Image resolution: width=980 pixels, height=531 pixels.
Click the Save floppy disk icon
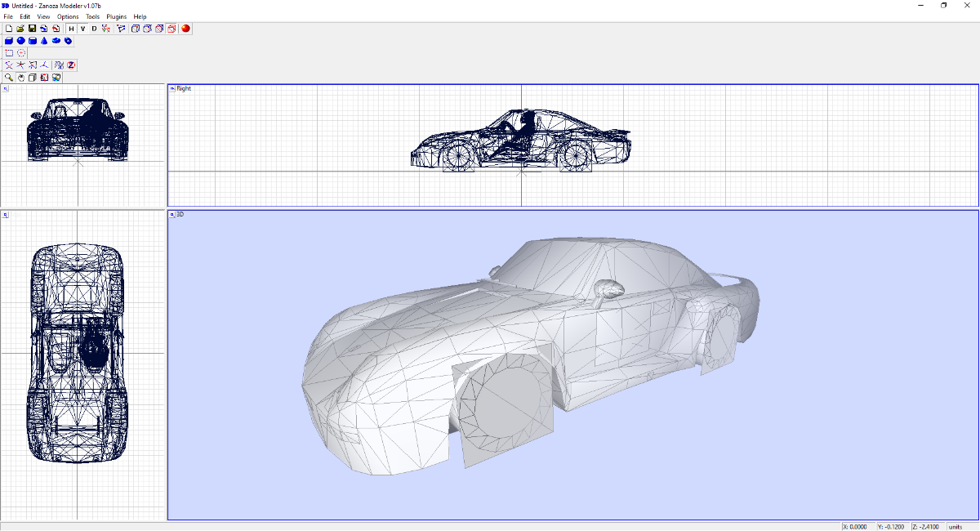point(32,29)
